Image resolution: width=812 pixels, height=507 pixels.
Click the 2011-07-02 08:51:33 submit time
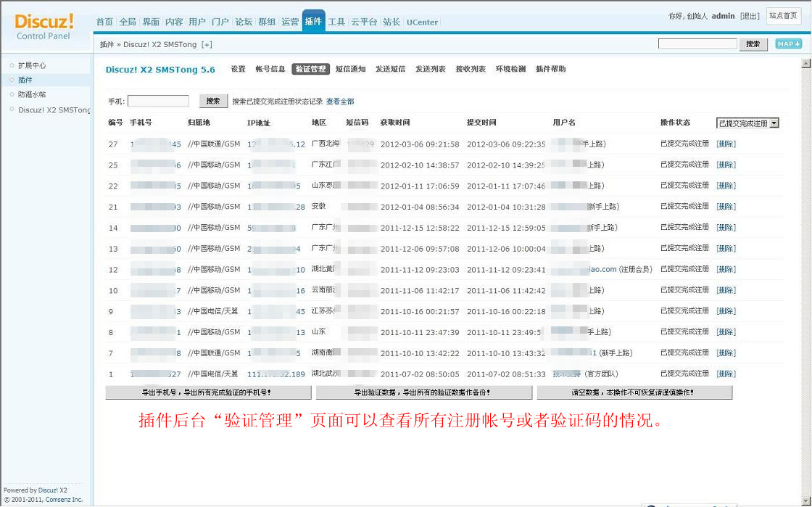506,374
